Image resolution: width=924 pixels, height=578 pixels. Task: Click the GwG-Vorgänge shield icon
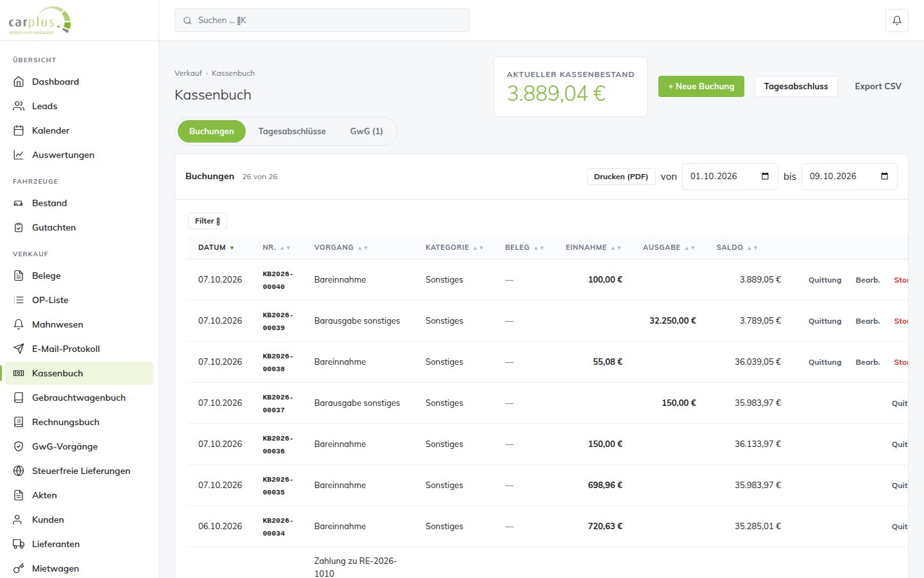[19, 446]
